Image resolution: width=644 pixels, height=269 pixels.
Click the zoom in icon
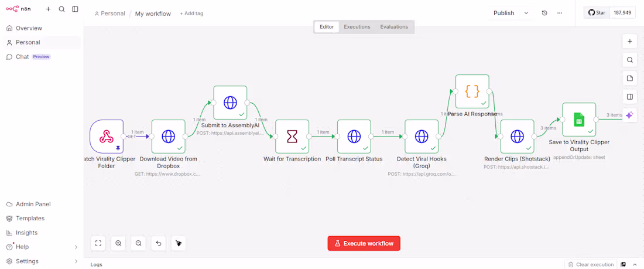click(118, 243)
